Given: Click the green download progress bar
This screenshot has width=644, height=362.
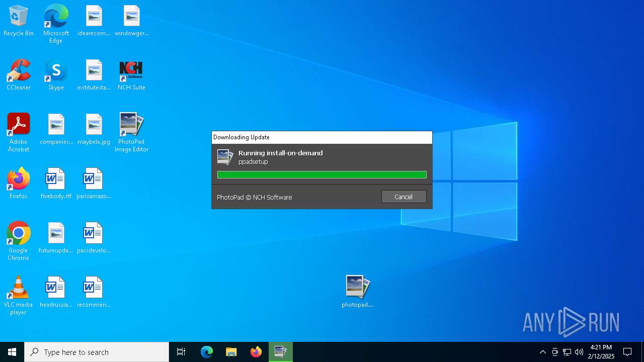Looking at the screenshot, I should click(322, 174).
